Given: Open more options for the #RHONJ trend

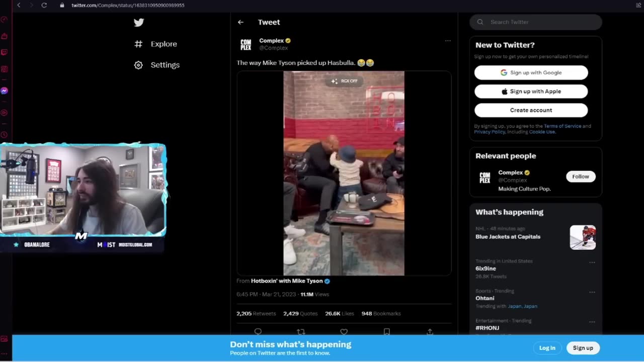Looking at the screenshot, I should point(592,322).
